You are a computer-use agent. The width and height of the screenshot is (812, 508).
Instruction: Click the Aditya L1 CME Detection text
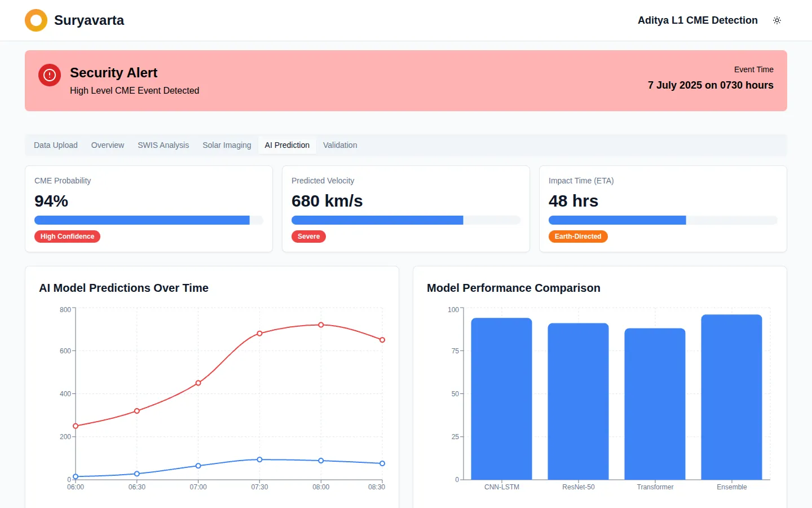(x=698, y=20)
